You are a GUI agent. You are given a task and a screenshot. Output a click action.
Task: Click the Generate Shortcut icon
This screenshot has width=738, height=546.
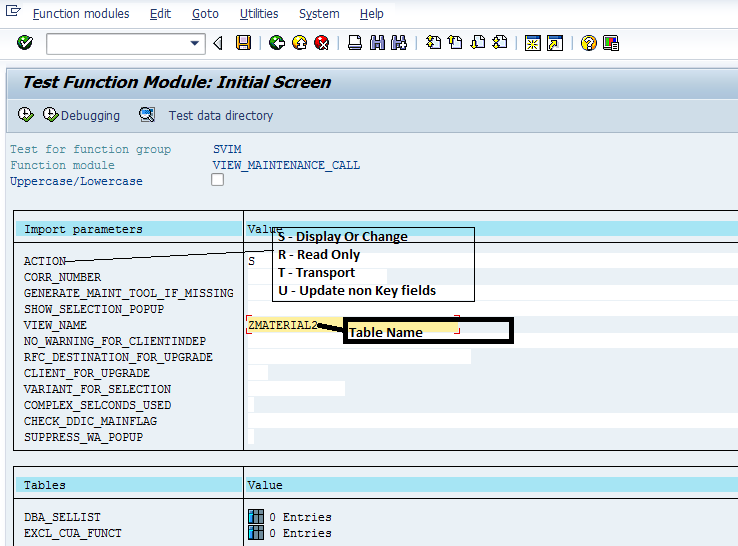(x=555, y=43)
